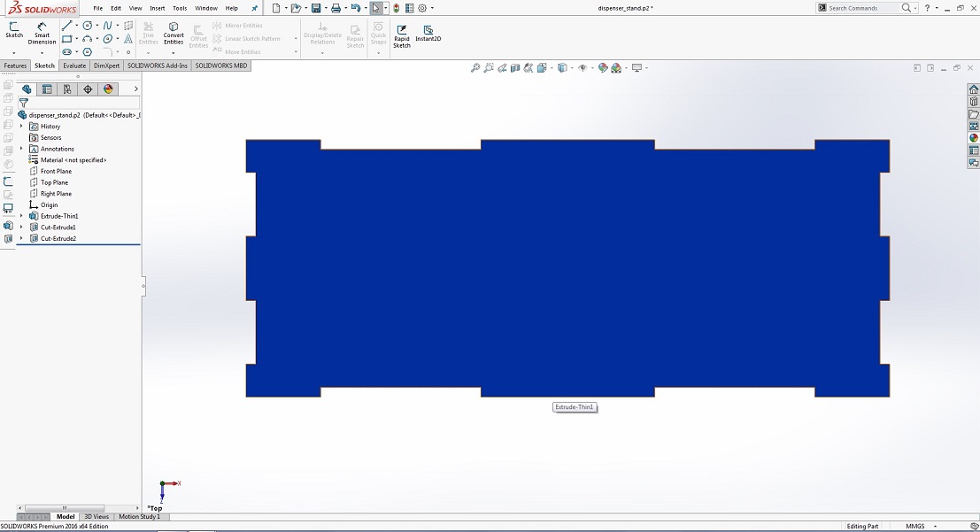Expand the History tree node
980x532 pixels.
point(21,127)
